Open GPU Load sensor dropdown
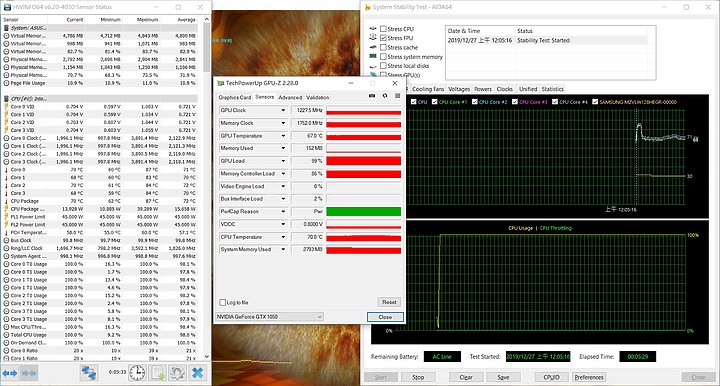This screenshot has height=386, width=720. tap(283, 161)
